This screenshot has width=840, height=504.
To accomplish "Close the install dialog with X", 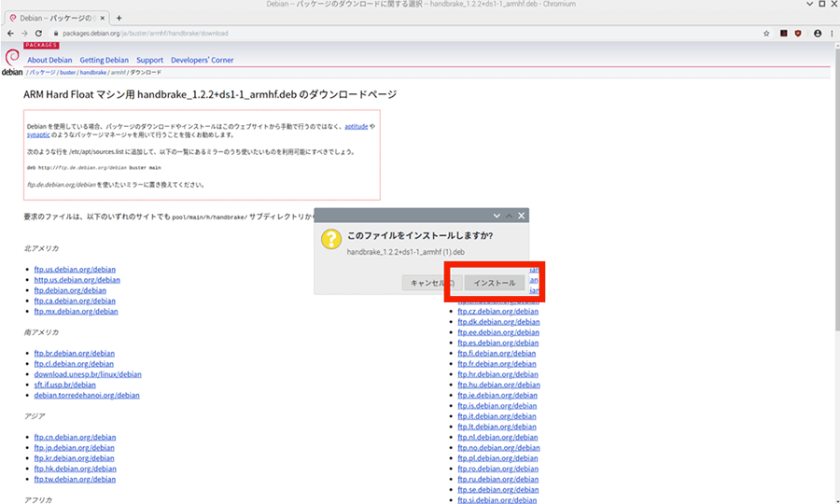I will (521, 216).
